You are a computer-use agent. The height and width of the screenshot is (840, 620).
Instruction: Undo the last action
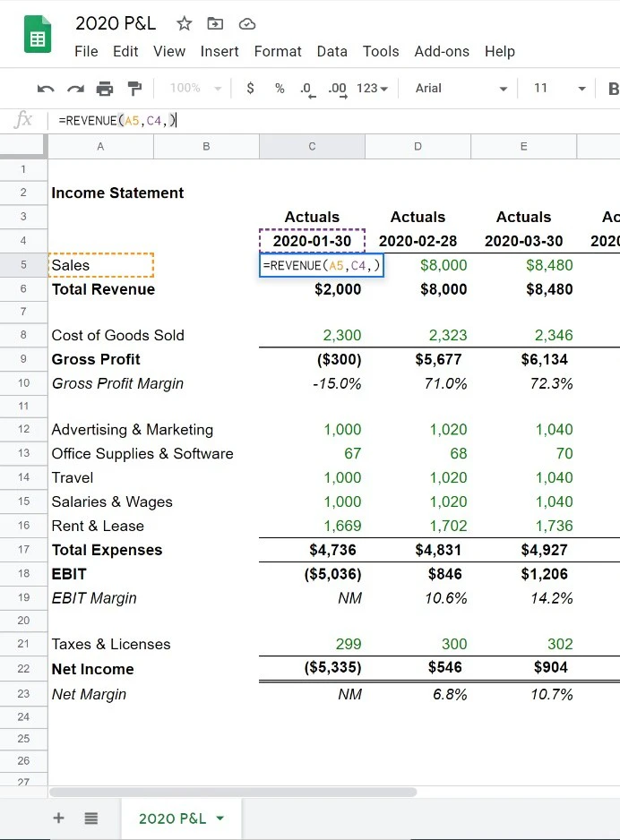[46, 89]
